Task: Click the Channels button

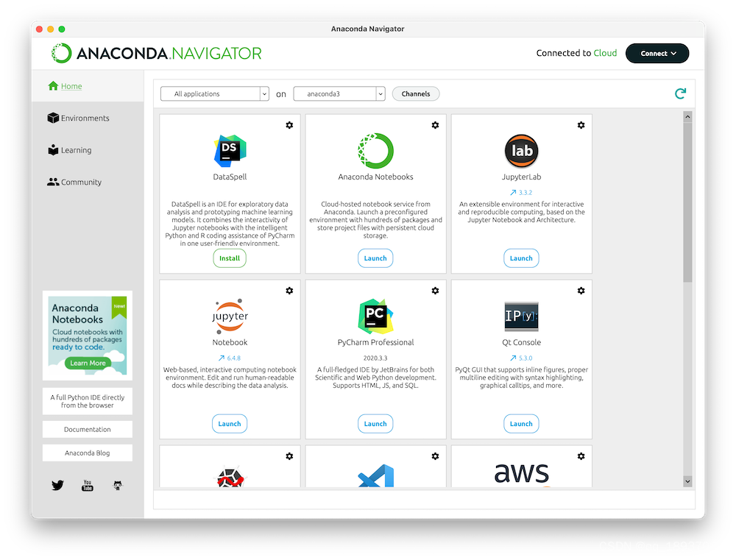Action: [x=416, y=94]
